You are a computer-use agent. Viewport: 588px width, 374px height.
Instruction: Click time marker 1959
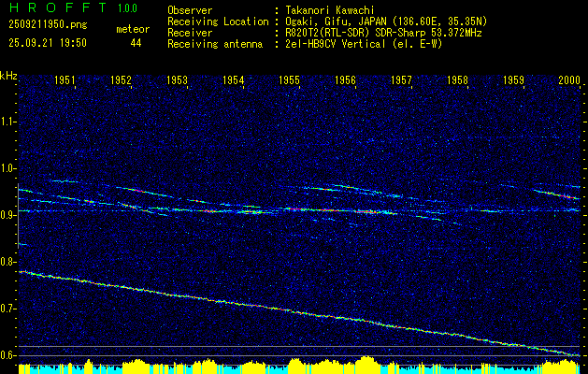click(514, 79)
